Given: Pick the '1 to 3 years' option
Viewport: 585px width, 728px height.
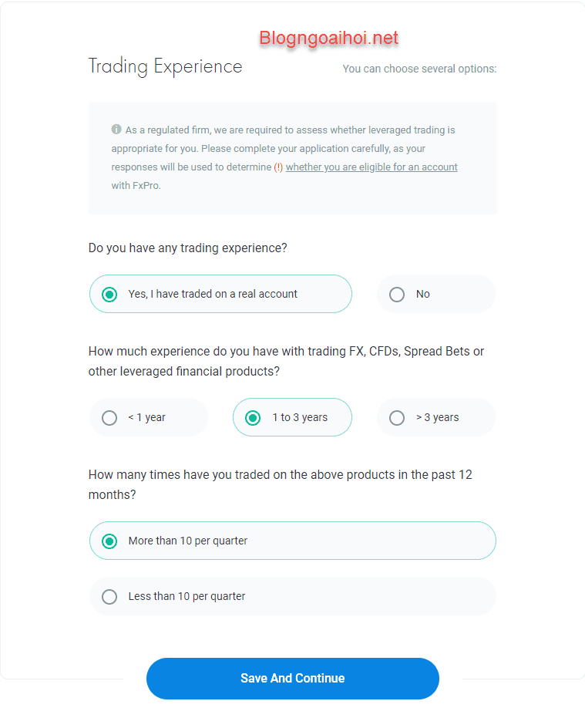Looking at the screenshot, I should point(292,417).
